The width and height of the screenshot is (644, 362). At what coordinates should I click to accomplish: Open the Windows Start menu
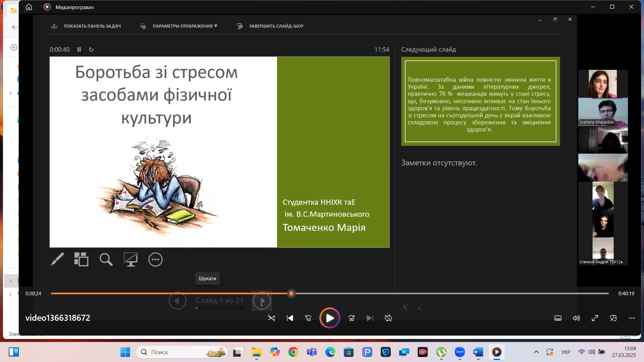125,352
